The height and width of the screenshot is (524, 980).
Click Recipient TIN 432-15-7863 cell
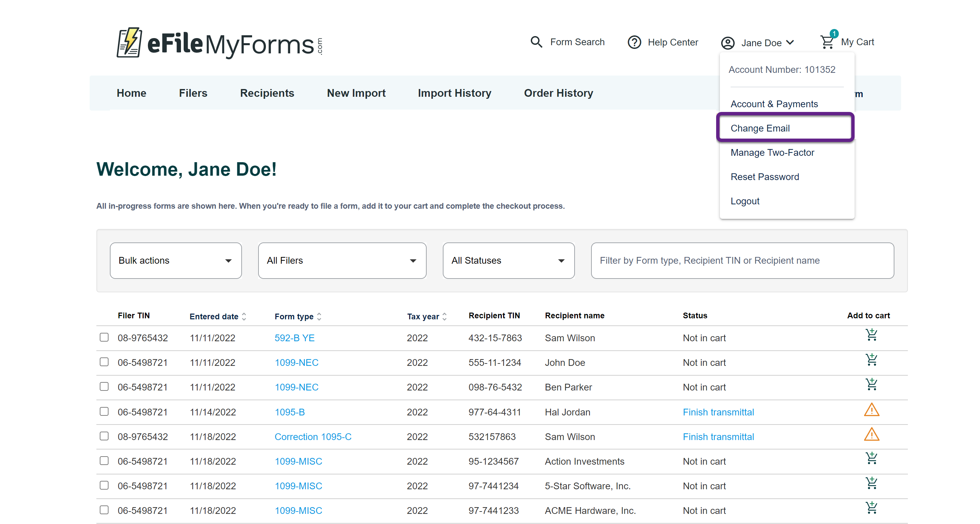click(x=495, y=338)
